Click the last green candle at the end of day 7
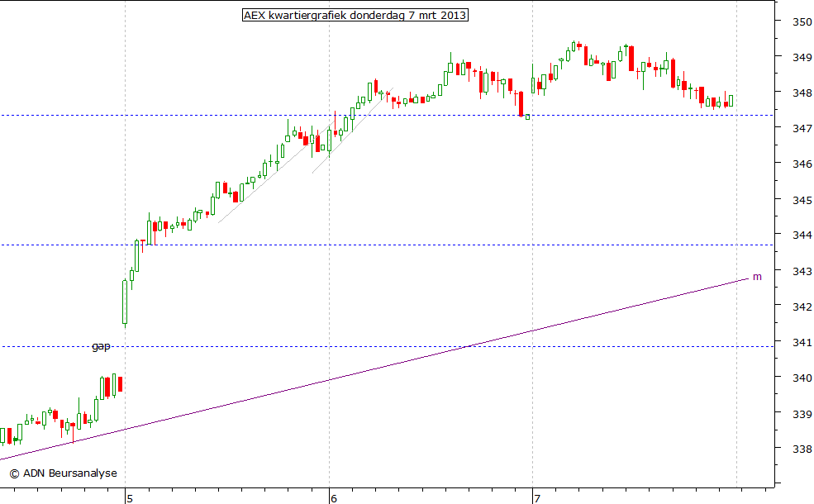The height and width of the screenshot is (504, 814). [731, 100]
